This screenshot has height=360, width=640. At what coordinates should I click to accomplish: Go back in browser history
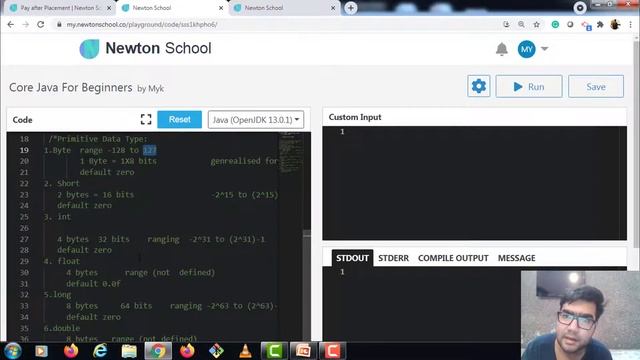pos(11,24)
